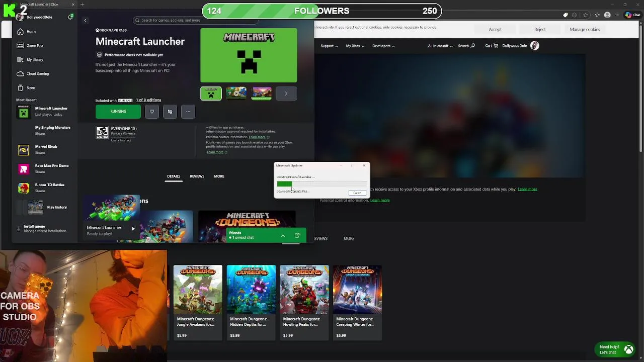Pop out the Friends chat panel

[x=297, y=235]
